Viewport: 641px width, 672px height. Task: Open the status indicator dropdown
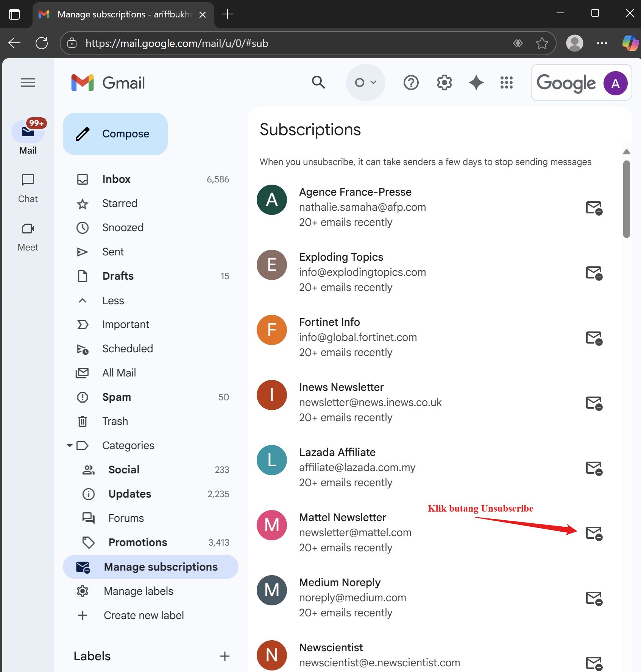(365, 82)
